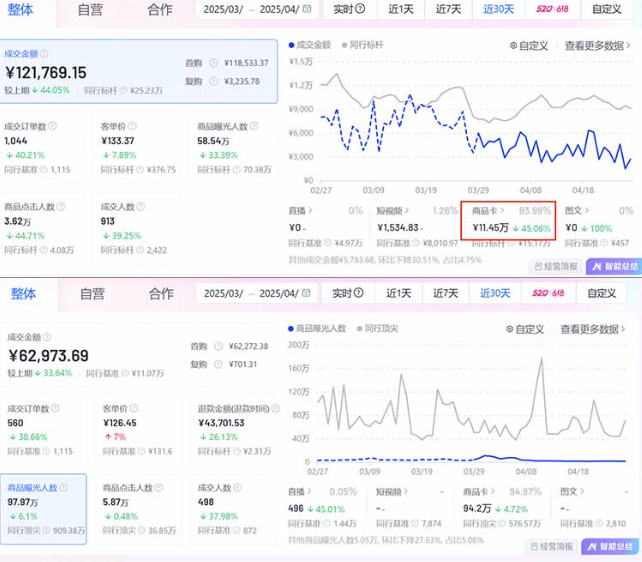The image size is (642, 562).
Task: Click gear icon of 自定义 above lower chart
Action: 510,329
